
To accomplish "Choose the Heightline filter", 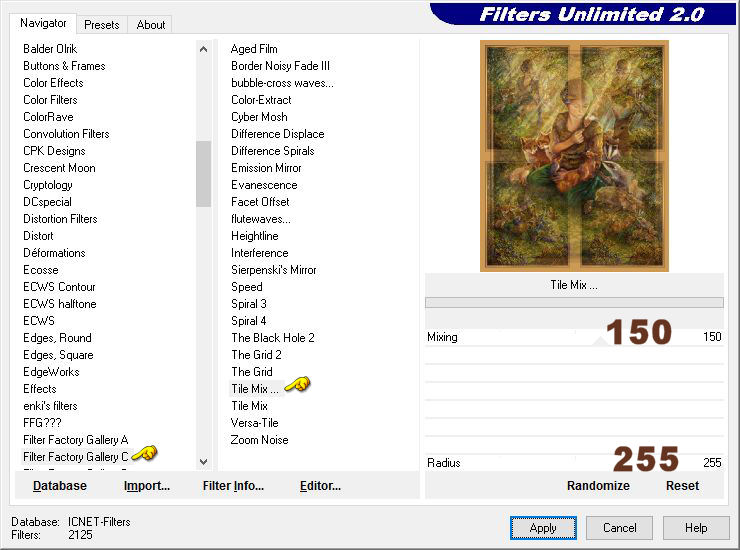I will click(254, 236).
